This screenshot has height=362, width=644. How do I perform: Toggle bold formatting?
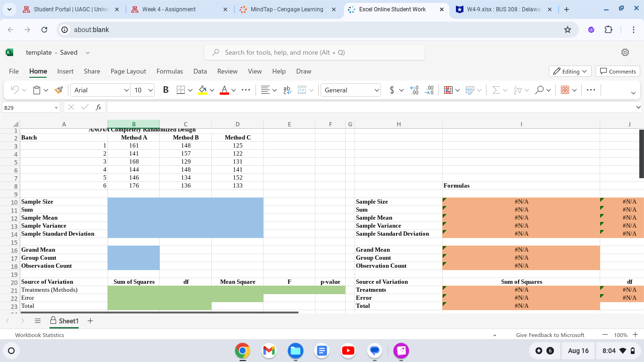point(165,90)
